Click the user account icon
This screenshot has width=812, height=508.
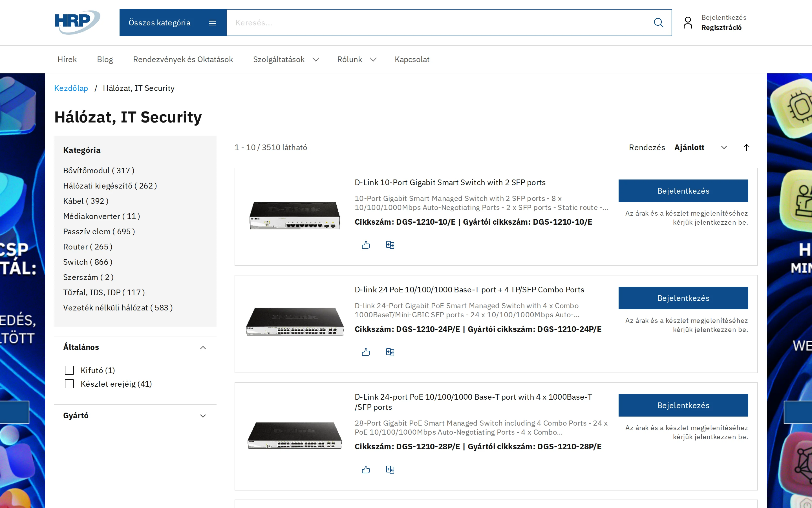tap(687, 23)
